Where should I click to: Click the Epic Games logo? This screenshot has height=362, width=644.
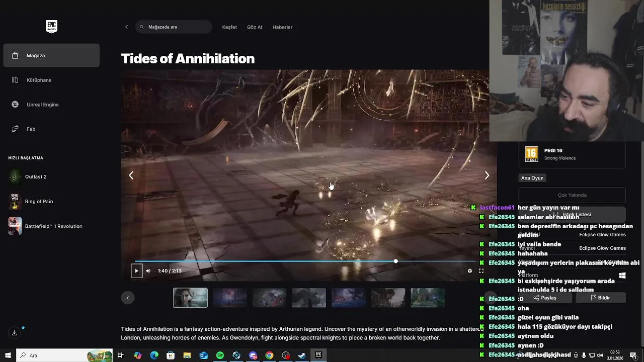click(51, 27)
